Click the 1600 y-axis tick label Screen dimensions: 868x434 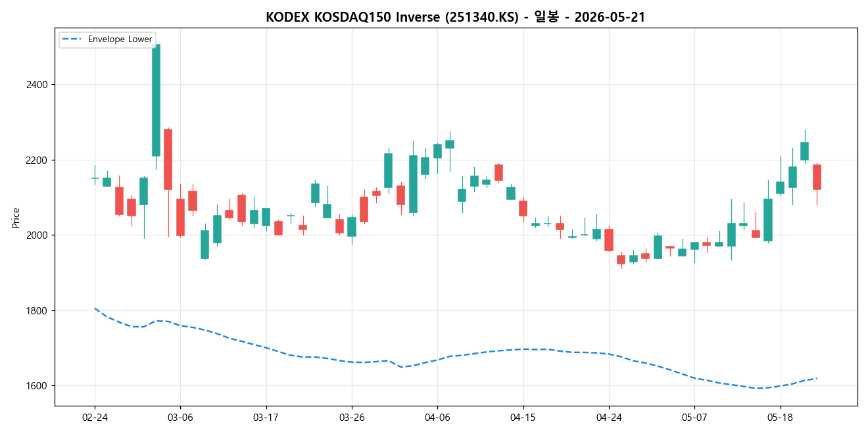(36, 386)
